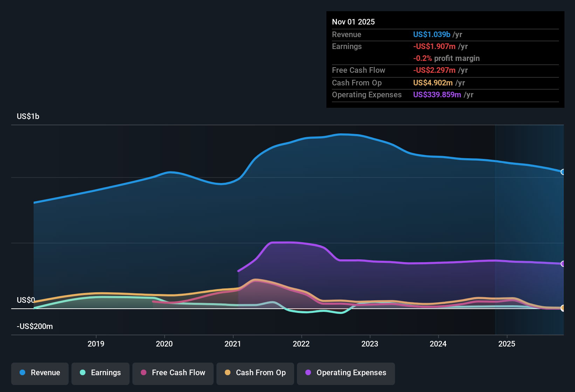Click the US$1.039b revenue value in tooltip
This screenshot has height=392, width=575.
click(431, 34)
